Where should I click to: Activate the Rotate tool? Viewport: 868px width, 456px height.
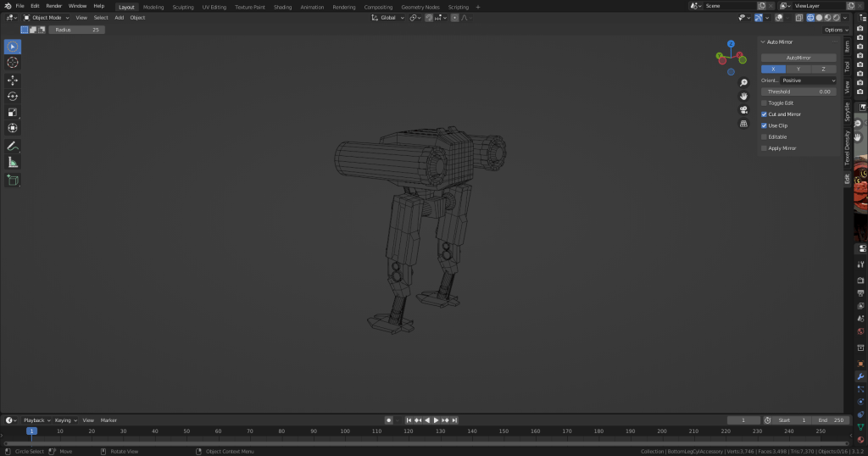(x=13, y=97)
